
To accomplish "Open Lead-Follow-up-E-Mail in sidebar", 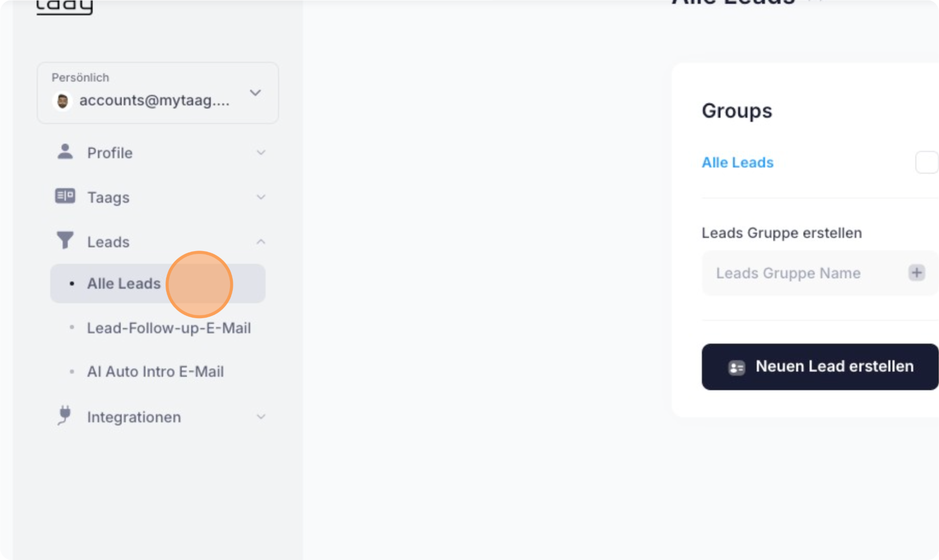I will (169, 328).
